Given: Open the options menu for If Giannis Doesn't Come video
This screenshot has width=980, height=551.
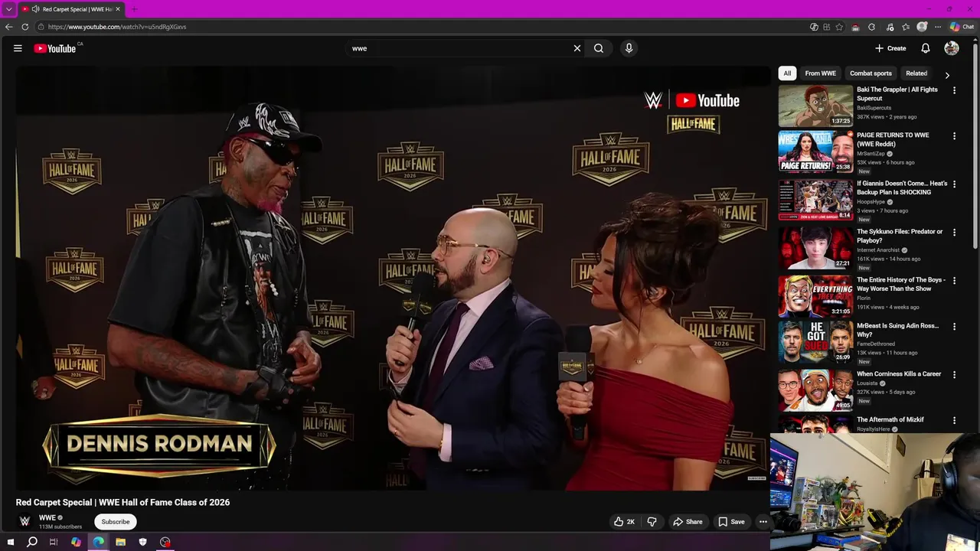Looking at the screenshot, I should tap(954, 184).
